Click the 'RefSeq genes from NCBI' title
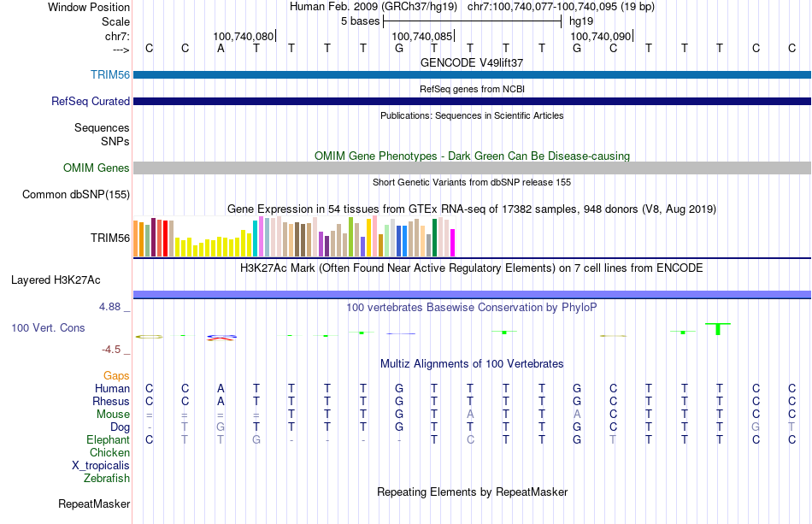The image size is (812, 524). [x=472, y=89]
